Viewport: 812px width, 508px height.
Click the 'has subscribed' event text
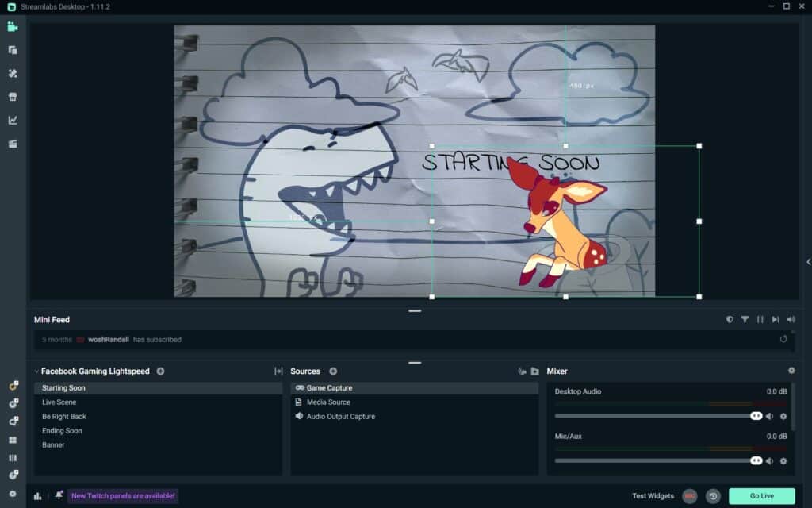[x=158, y=340]
